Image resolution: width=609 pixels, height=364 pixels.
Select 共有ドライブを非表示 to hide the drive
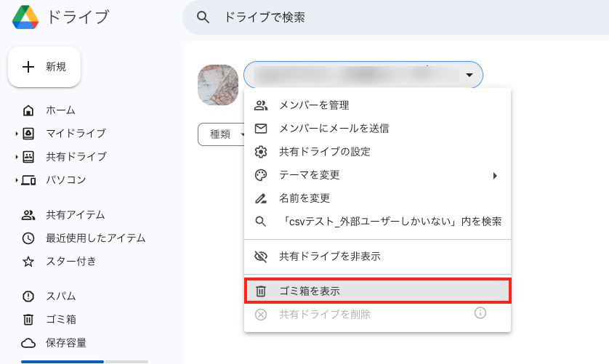(x=377, y=256)
